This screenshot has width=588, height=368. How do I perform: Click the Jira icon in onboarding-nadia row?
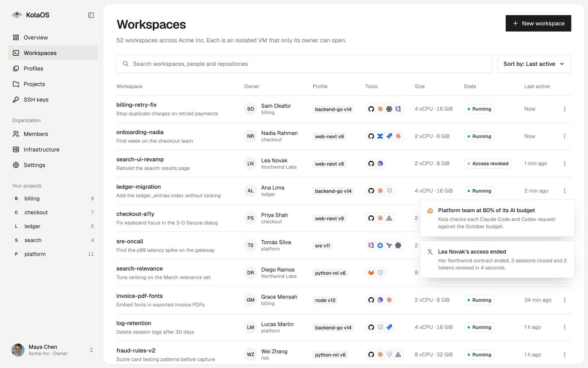389,136
